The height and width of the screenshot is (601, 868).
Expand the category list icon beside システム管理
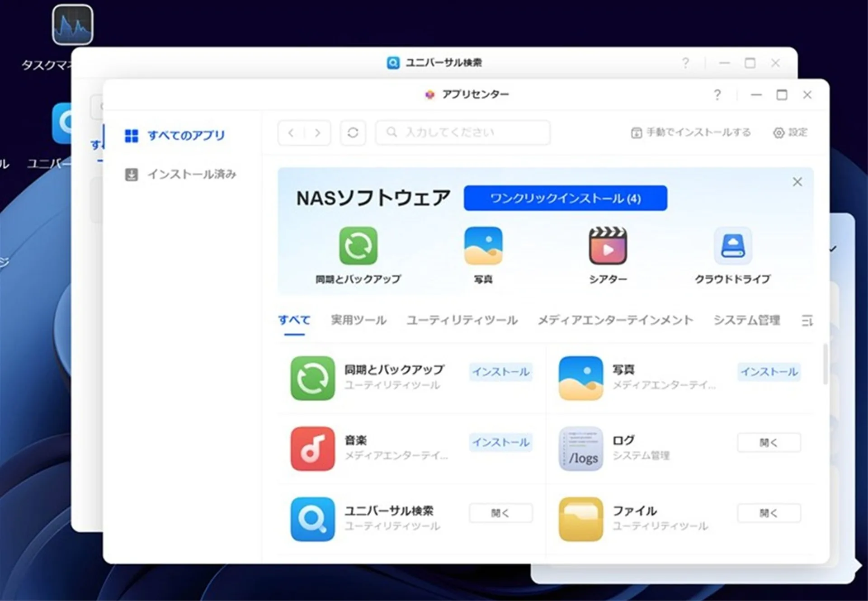click(807, 321)
